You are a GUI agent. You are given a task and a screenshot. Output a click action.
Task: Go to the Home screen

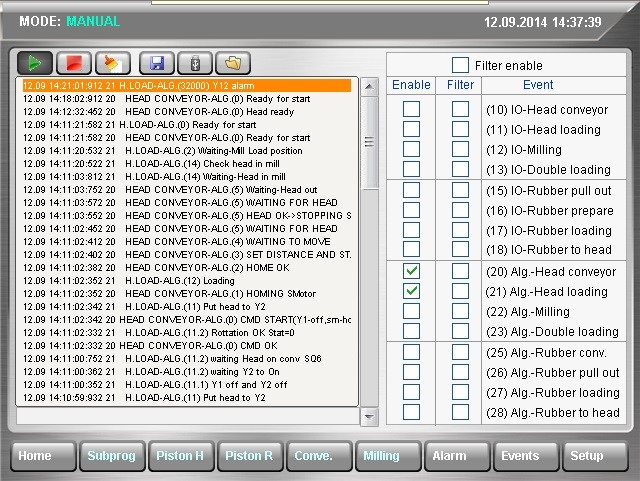[x=43, y=456]
